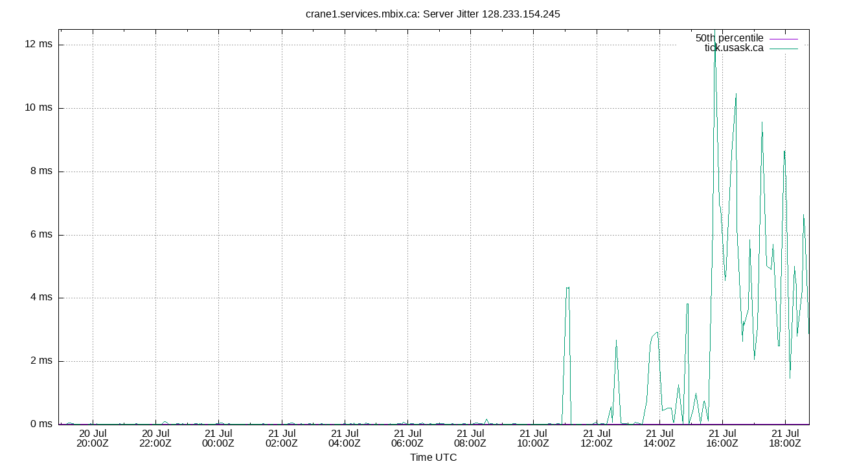Click the '8 ms' y-axis label
The width and height of the screenshot is (868, 466).
point(41,171)
